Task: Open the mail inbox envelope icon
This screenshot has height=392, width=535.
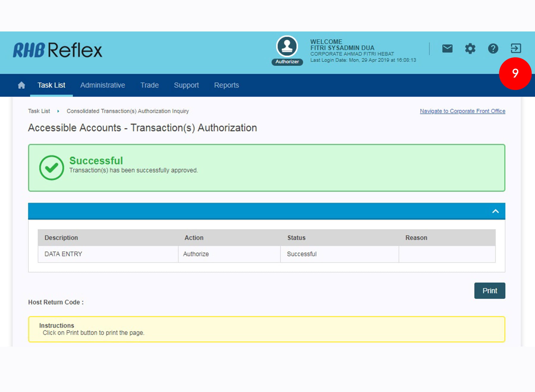Action: (x=447, y=48)
